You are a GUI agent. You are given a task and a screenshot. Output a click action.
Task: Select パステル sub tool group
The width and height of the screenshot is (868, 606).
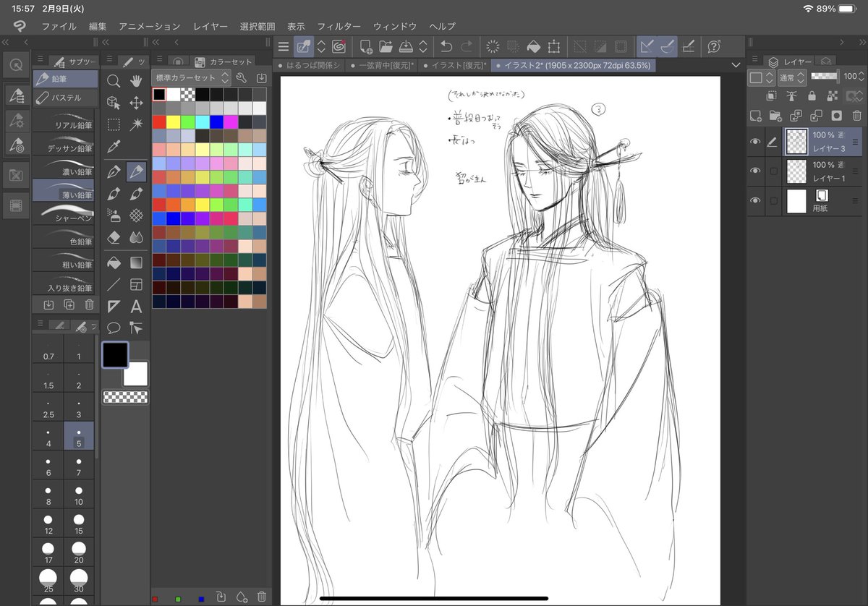tap(65, 97)
